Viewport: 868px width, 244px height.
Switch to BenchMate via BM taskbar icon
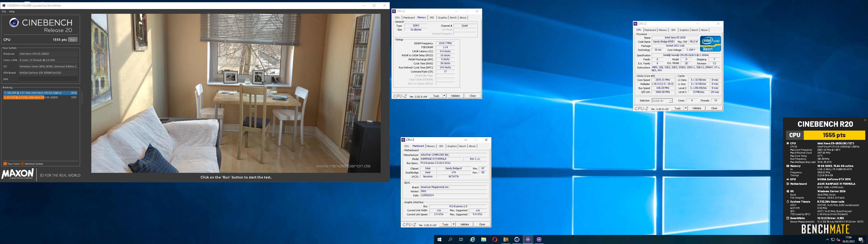[x=506, y=240]
